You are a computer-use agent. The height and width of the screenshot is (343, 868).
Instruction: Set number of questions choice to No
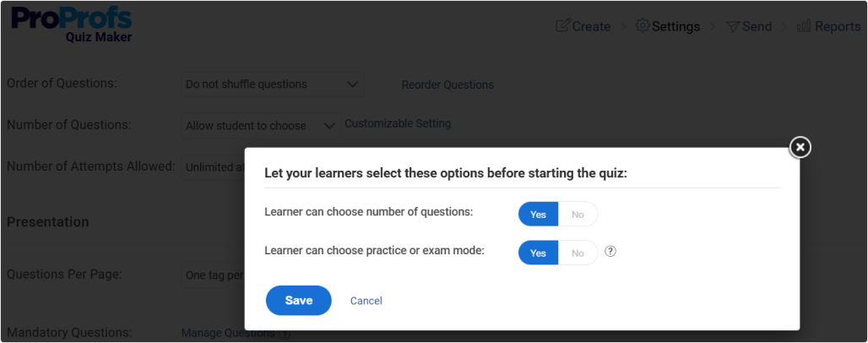tap(578, 215)
